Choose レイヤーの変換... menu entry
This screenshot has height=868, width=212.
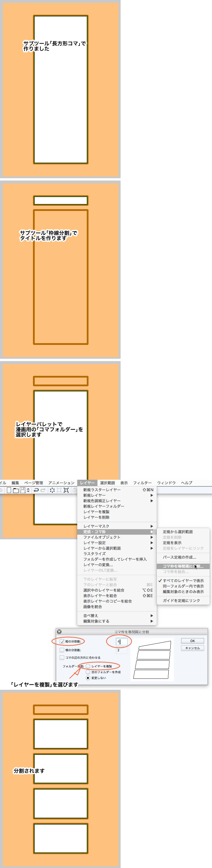pyautogui.click(x=117, y=565)
